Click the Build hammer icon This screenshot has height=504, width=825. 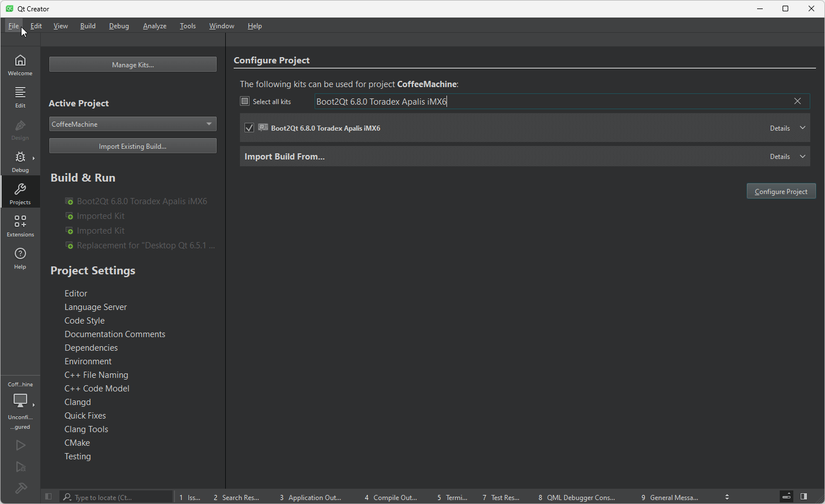point(20,488)
